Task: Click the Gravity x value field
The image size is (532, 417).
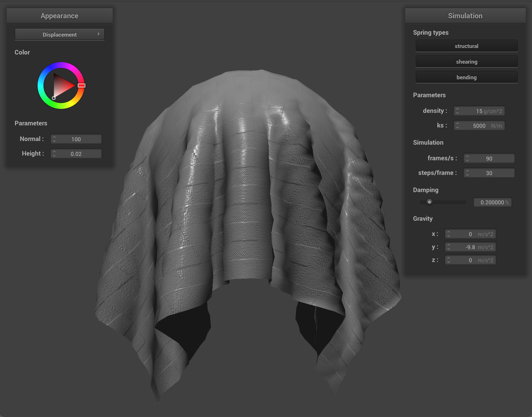Action: coord(470,234)
